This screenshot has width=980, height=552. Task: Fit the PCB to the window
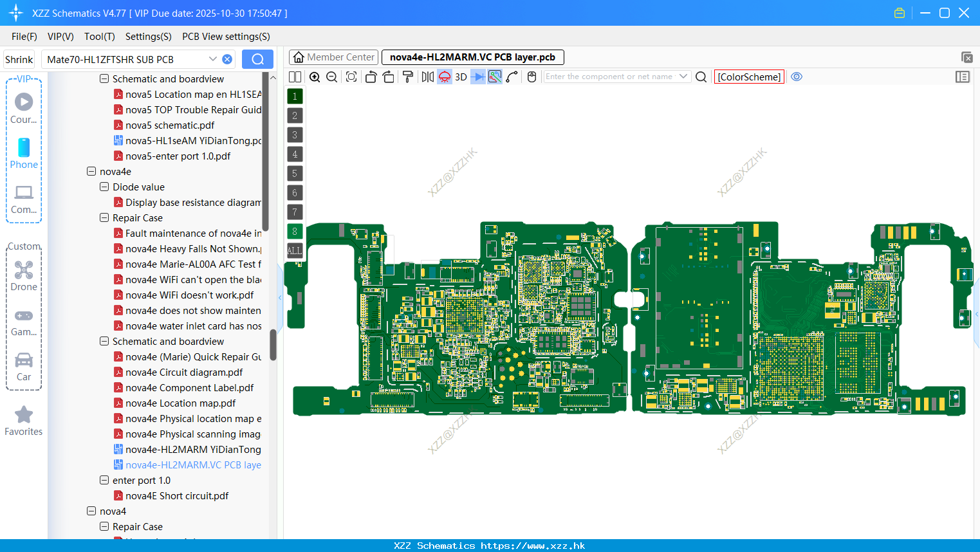351,77
